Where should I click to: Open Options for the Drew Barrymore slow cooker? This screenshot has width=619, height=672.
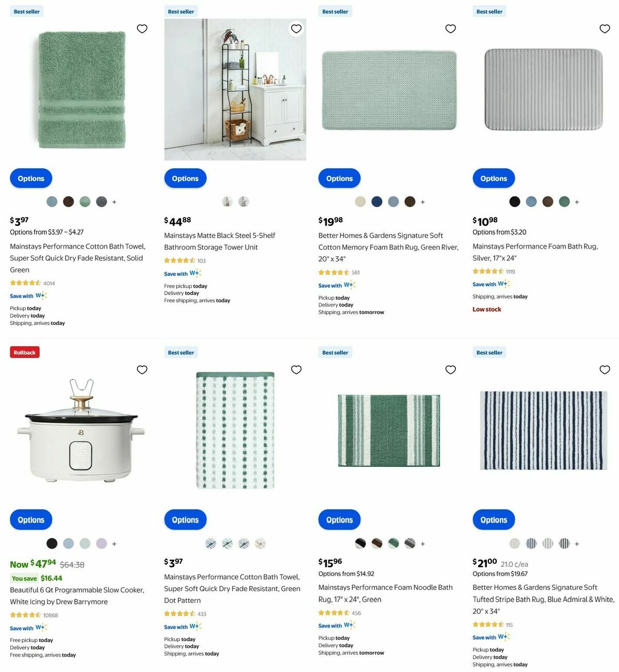click(x=30, y=519)
